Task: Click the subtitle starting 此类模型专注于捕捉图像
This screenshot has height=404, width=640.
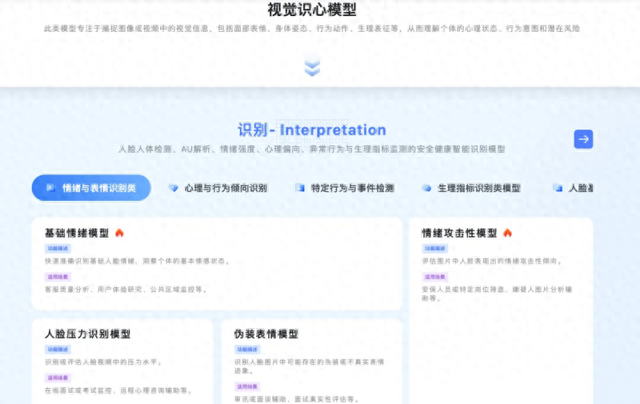Action: click(x=312, y=29)
